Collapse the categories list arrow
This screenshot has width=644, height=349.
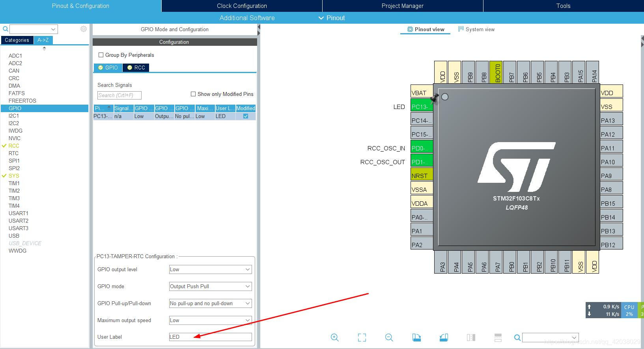pos(44,48)
